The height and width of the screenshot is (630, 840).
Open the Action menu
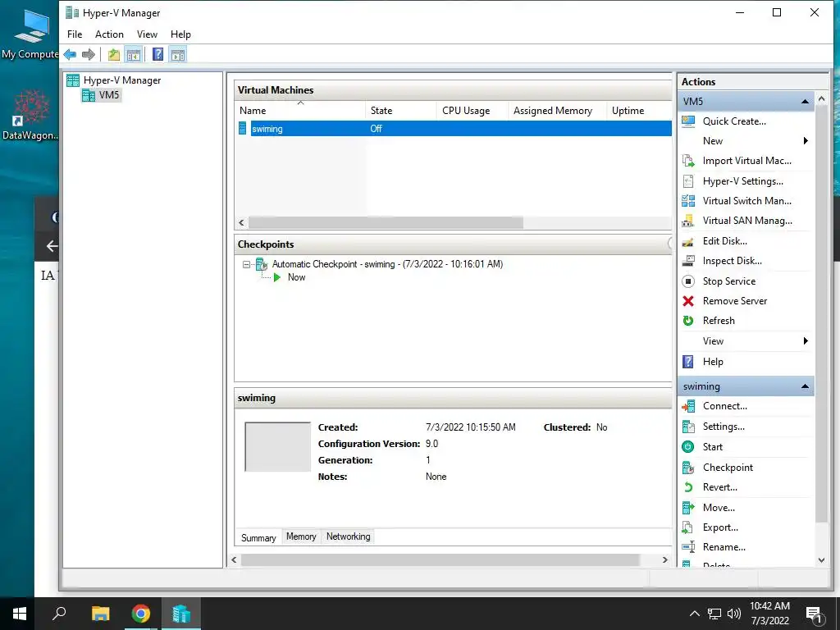coord(109,34)
